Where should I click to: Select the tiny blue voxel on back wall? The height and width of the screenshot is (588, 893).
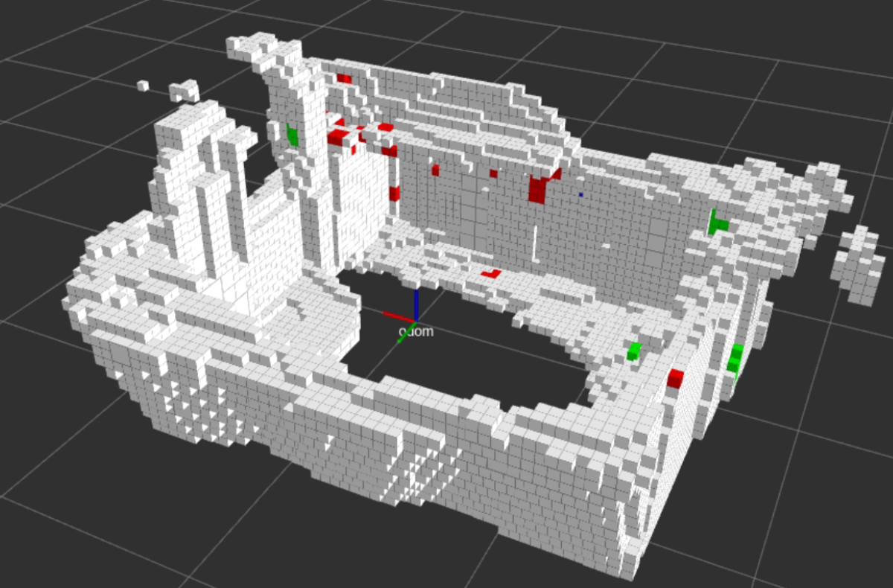point(581,194)
